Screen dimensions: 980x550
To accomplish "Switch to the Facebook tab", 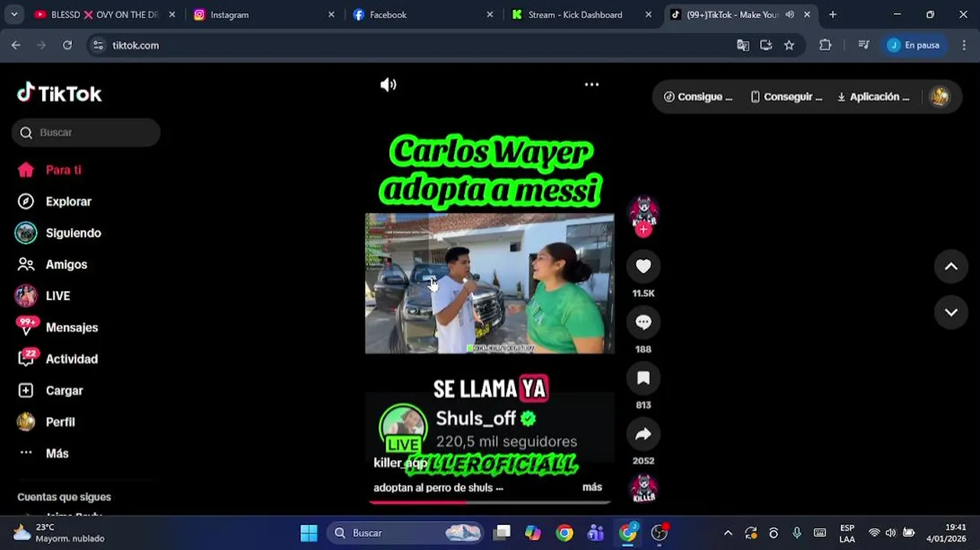I will [423, 15].
